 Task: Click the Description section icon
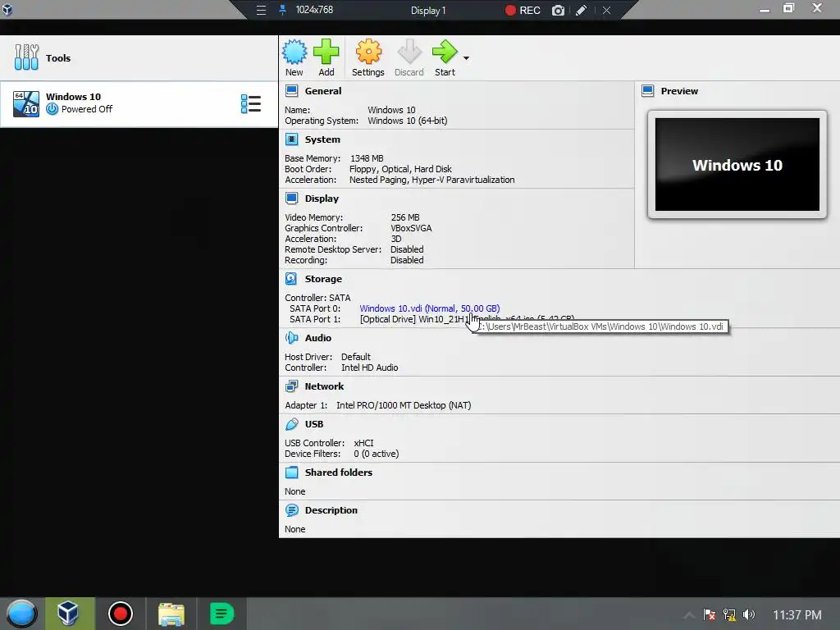pos(291,510)
